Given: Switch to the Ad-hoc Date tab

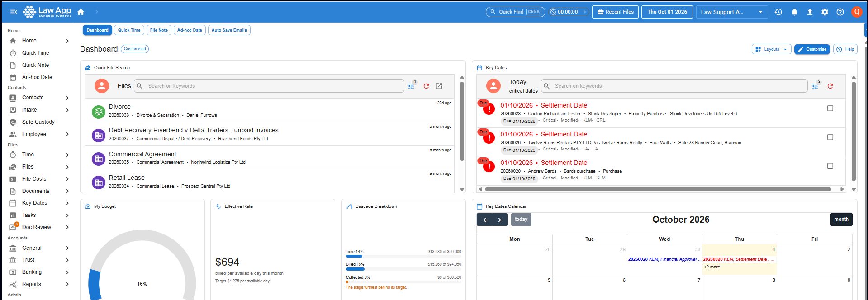Looking at the screenshot, I should click(190, 30).
